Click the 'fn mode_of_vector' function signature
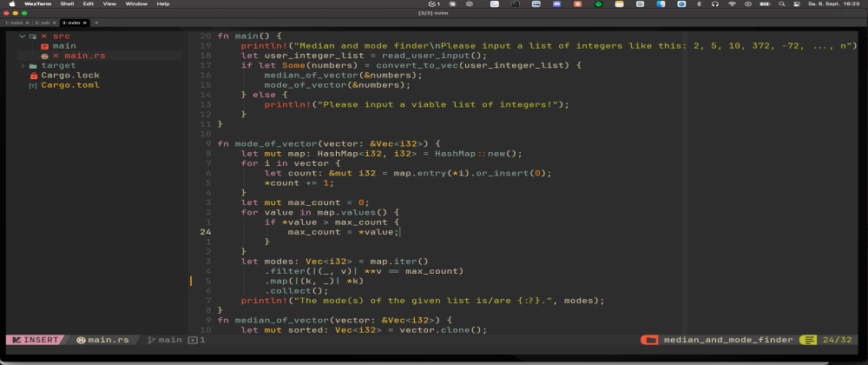868x365 pixels. point(328,144)
